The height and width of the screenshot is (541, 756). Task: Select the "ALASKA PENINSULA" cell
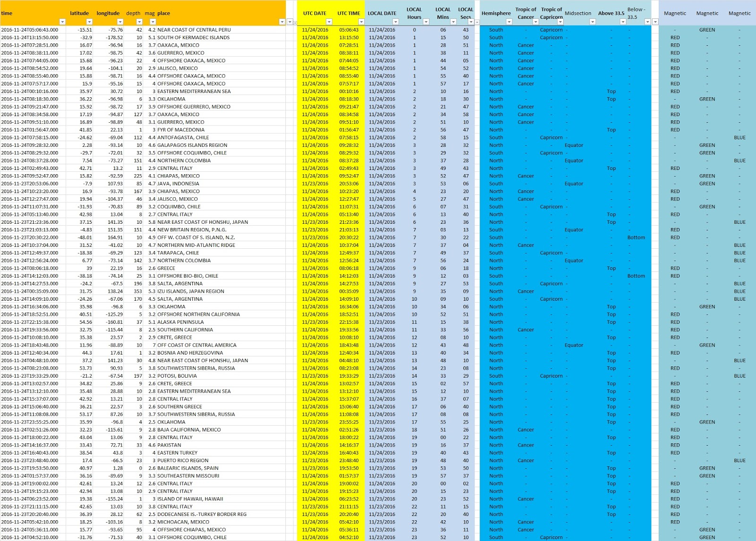point(221,322)
